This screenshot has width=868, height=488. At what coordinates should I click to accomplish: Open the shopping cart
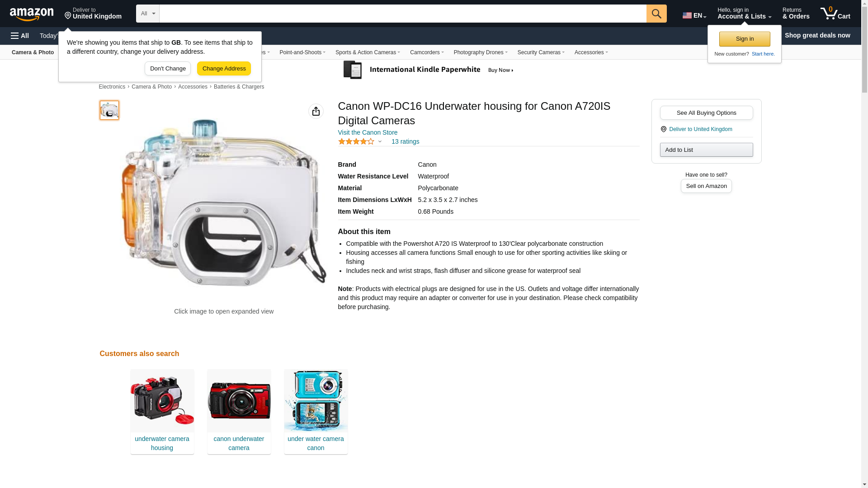835,14
